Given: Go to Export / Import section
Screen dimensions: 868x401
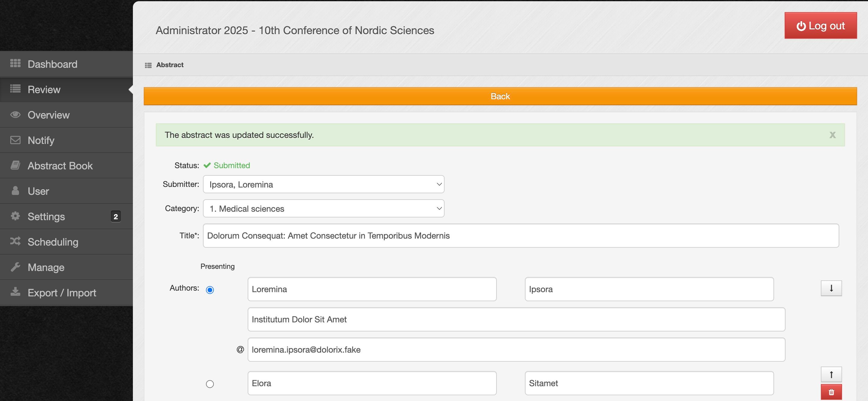Looking at the screenshot, I should pyautogui.click(x=62, y=292).
